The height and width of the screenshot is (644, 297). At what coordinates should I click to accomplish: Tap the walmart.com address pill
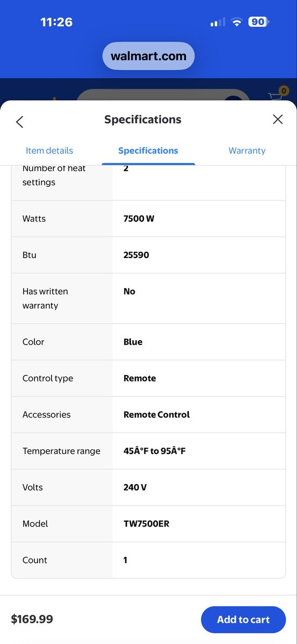[x=149, y=56]
